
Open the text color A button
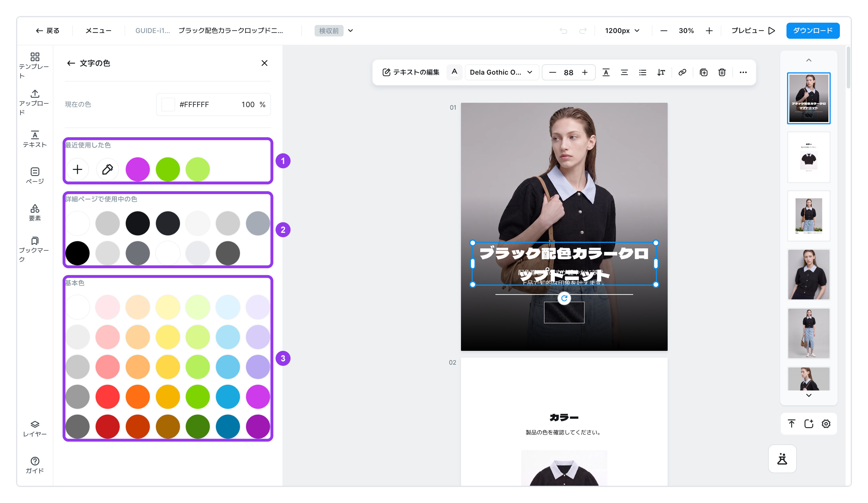tap(454, 72)
